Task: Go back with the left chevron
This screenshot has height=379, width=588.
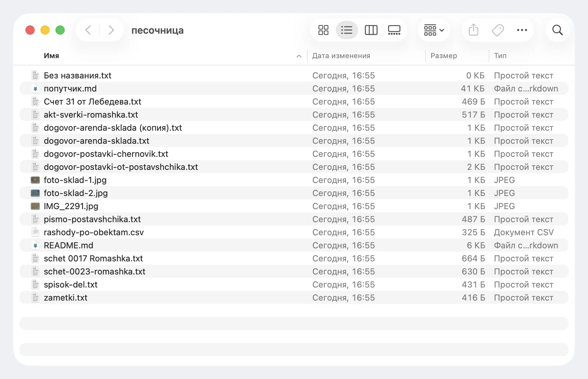Action: pyautogui.click(x=88, y=30)
